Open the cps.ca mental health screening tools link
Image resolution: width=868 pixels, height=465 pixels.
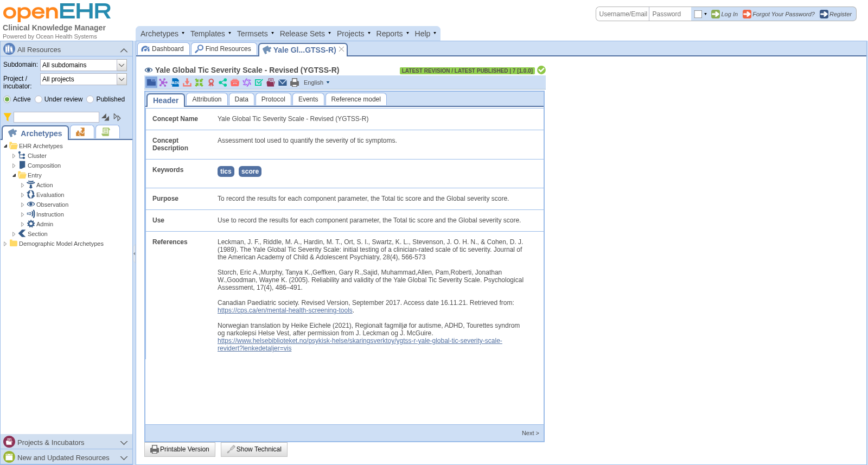pos(285,310)
